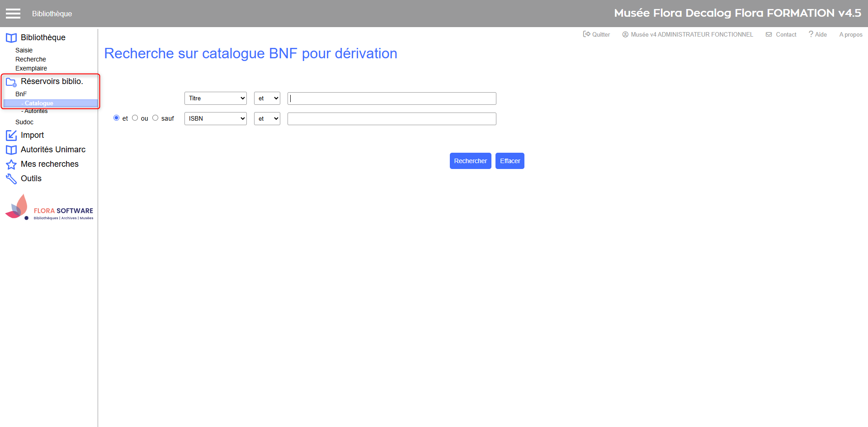
Task: Select the "et" radio button
Action: [x=117, y=118]
